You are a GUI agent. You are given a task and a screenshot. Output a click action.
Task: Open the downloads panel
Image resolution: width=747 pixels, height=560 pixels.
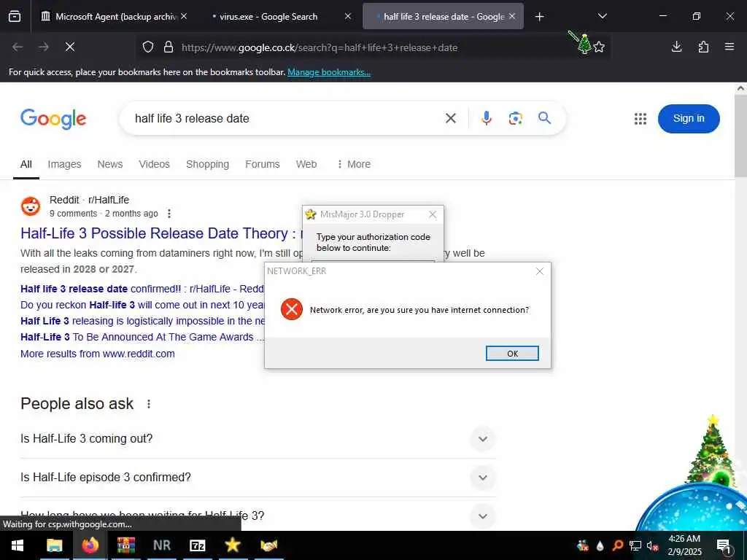pos(676,47)
